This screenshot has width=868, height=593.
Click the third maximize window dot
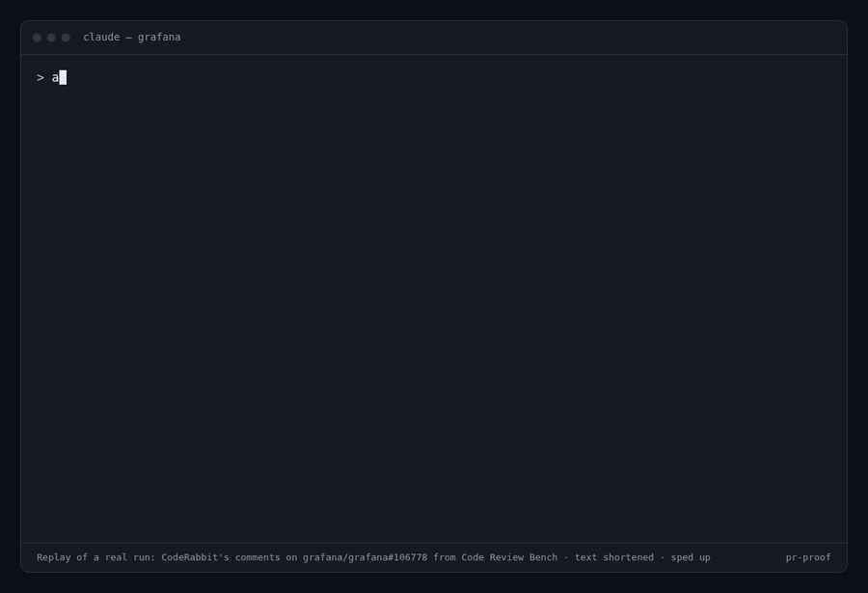click(66, 38)
